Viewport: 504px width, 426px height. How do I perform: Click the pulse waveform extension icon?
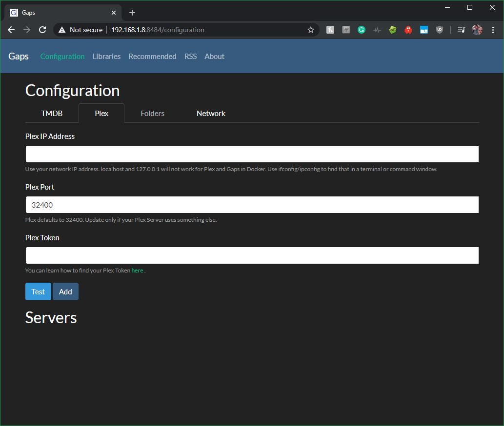pos(377,30)
